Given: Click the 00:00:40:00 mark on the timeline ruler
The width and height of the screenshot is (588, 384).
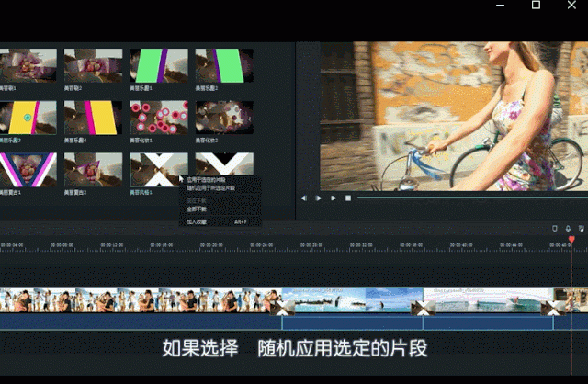Looking at the screenshot, I should pos(461,245).
